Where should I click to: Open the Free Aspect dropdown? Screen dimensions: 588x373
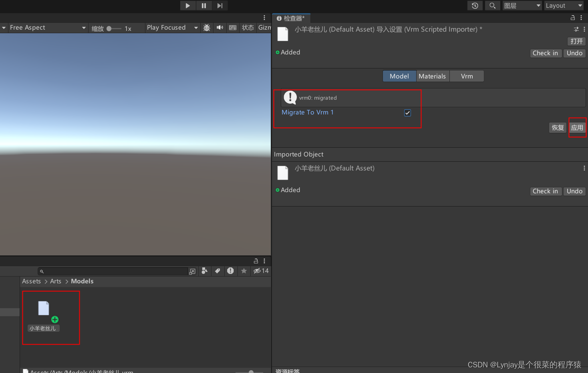coord(46,28)
